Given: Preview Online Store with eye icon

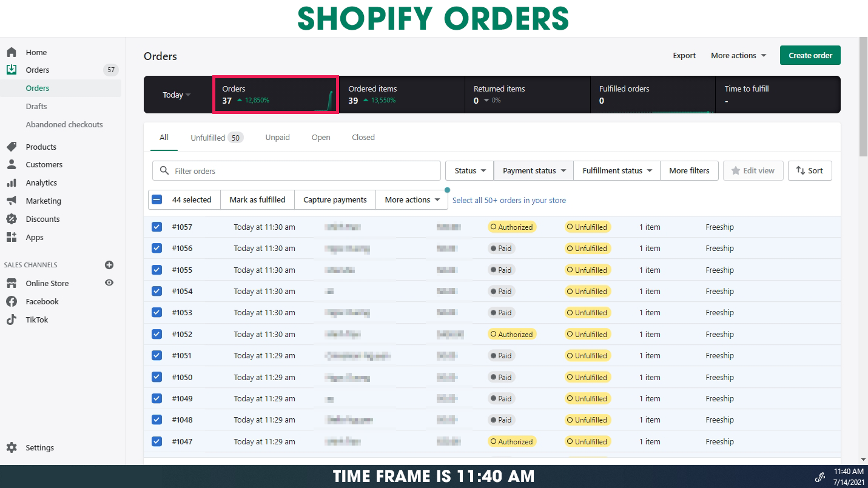Looking at the screenshot, I should (109, 282).
